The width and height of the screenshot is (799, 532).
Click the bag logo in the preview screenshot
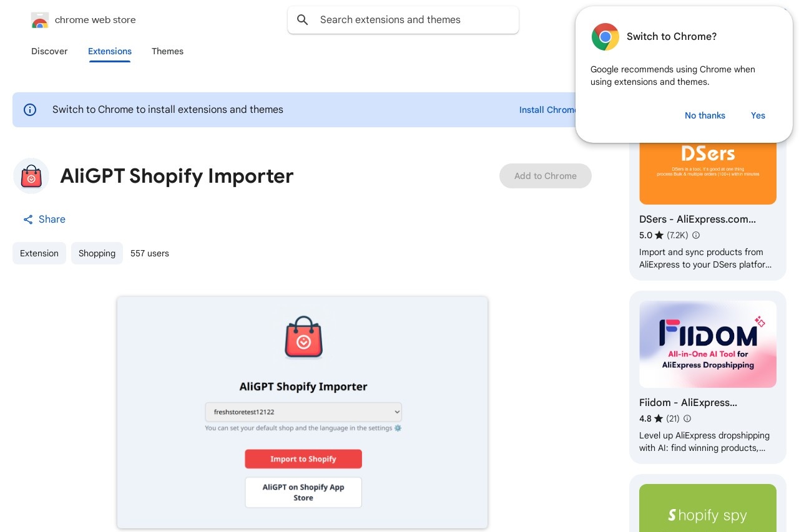[303, 337]
